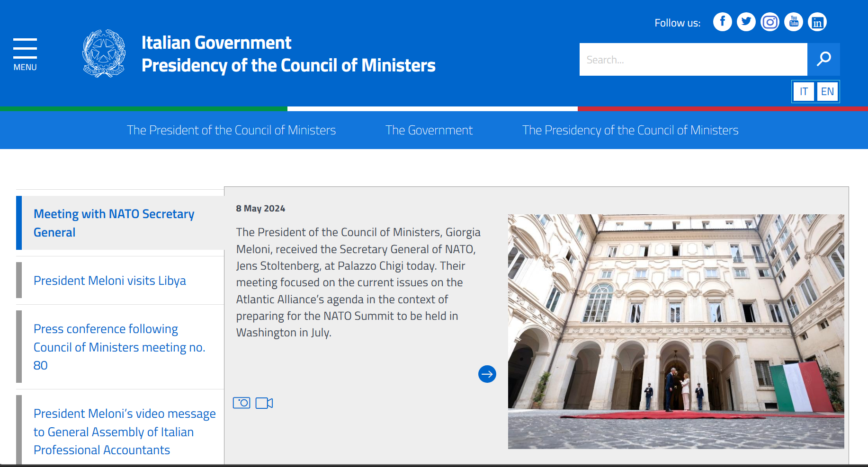
Task: Switch language to IT
Action: coord(804,91)
